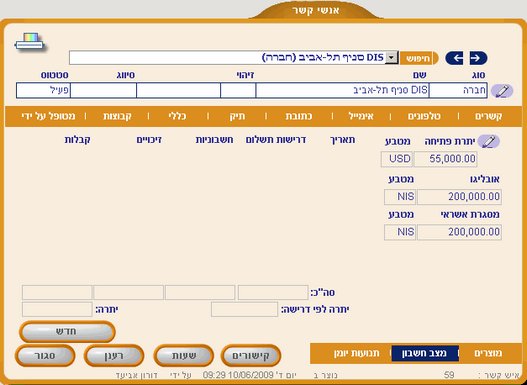Click the USD currency field
The width and height of the screenshot is (527, 385).
[x=397, y=159]
